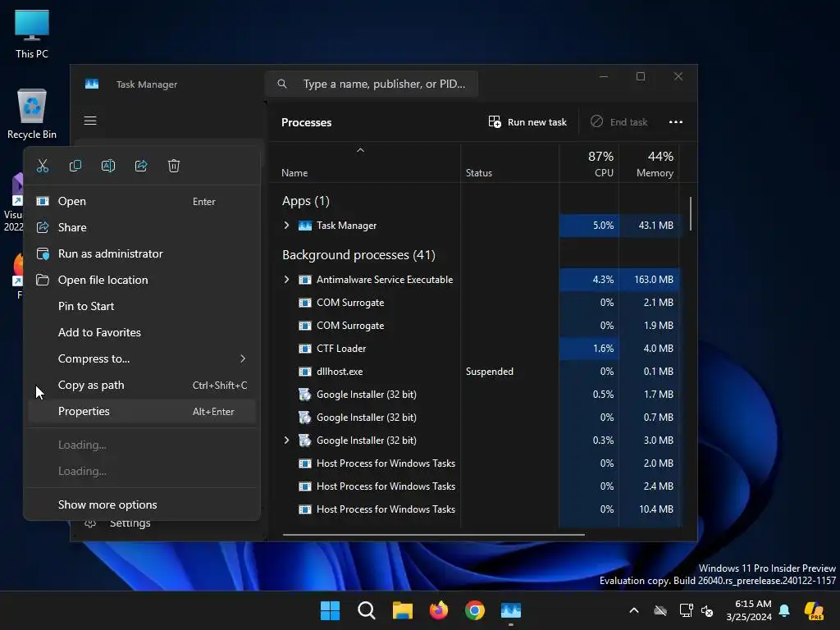Screen dimensions: 840x630
Task: Click the Task Manager search field
Action: click(x=372, y=84)
